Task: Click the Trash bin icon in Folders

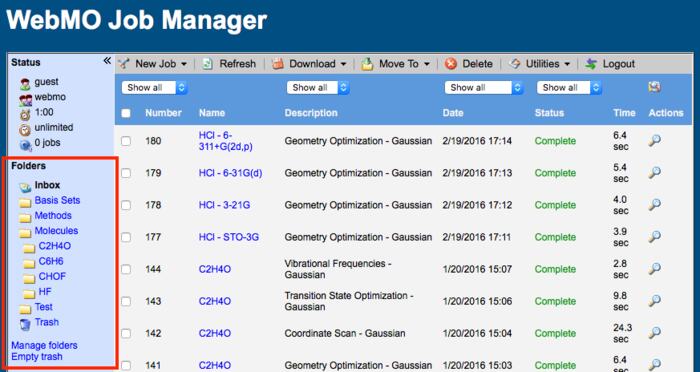Action: [x=25, y=323]
